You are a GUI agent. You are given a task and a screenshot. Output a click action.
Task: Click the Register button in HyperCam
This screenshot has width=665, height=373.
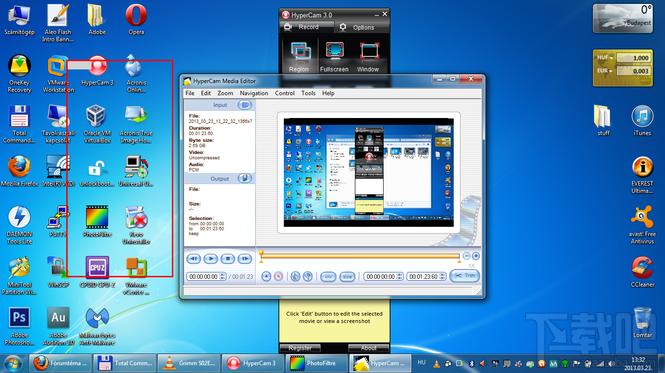pyautogui.click(x=300, y=348)
